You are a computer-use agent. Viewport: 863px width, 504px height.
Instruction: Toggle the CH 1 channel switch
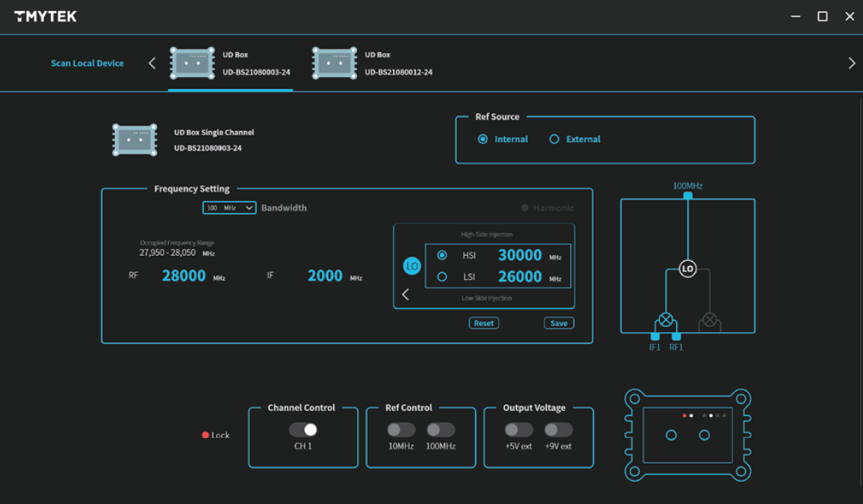pyautogui.click(x=303, y=430)
